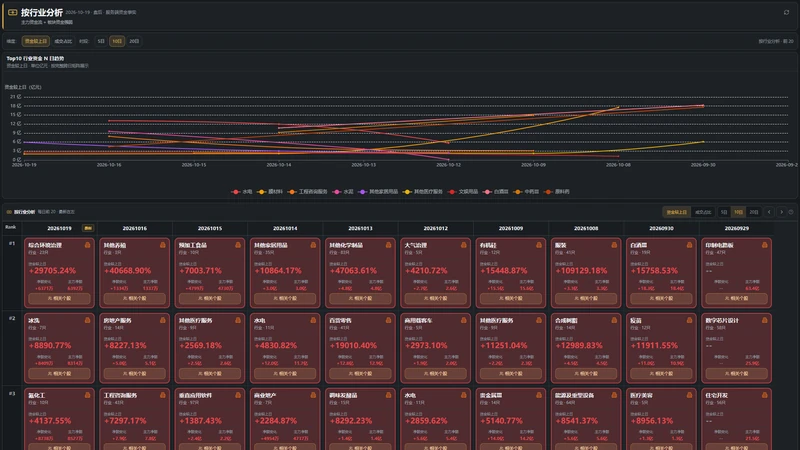This screenshot has height=450, width=800.
Task: Click the bag icon on the +8956.13% card
Action: coord(689,395)
